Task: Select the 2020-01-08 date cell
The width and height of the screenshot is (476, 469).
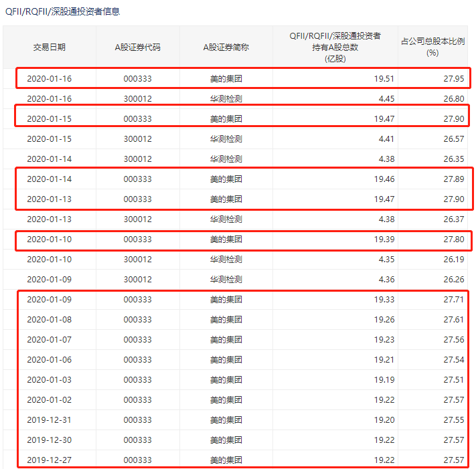Action: (49, 320)
